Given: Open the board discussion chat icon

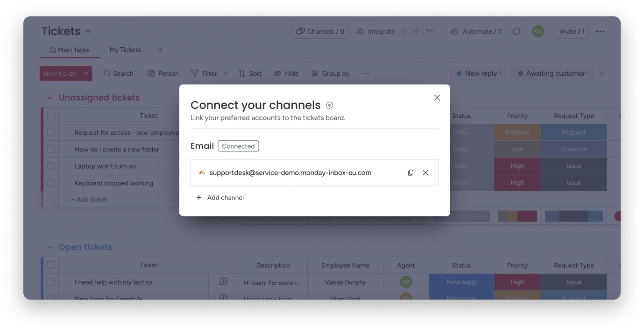Looking at the screenshot, I should tap(517, 31).
